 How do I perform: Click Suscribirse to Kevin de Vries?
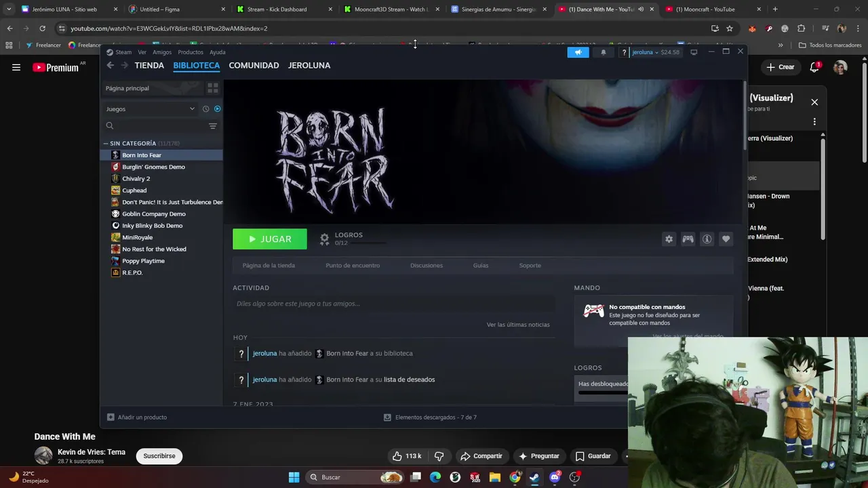tap(159, 456)
